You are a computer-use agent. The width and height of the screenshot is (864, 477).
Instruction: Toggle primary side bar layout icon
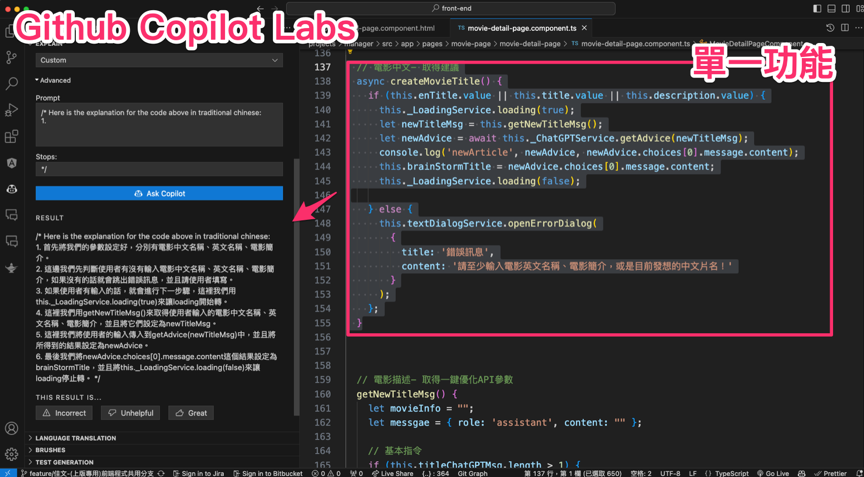(817, 8)
